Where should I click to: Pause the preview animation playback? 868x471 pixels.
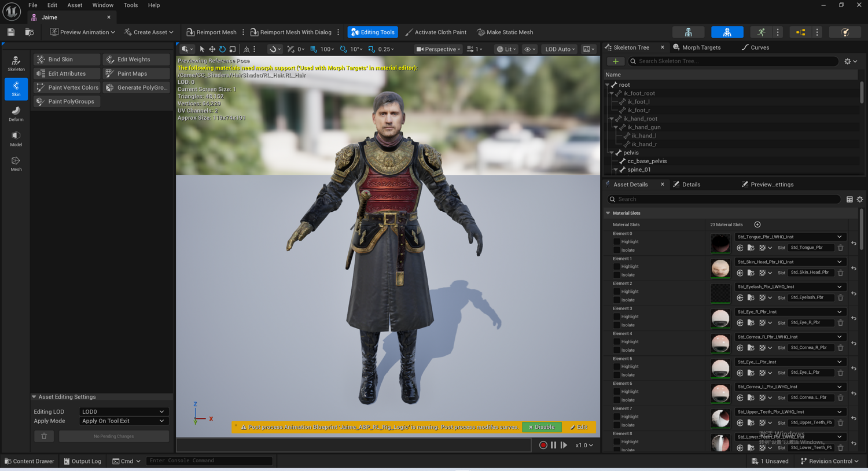click(x=554, y=445)
